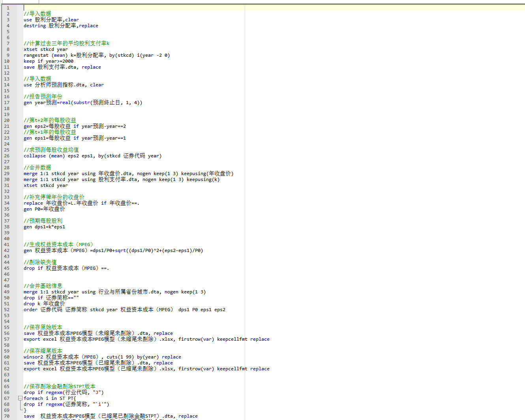Click 'keep if year>=2000' line
This screenshot has height=420, width=525.
point(48,61)
